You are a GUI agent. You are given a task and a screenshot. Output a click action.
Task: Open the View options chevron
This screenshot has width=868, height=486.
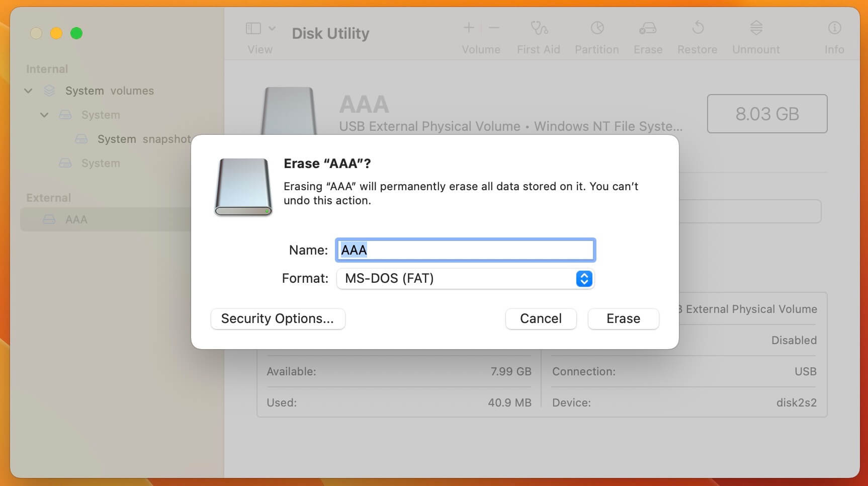[272, 28]
